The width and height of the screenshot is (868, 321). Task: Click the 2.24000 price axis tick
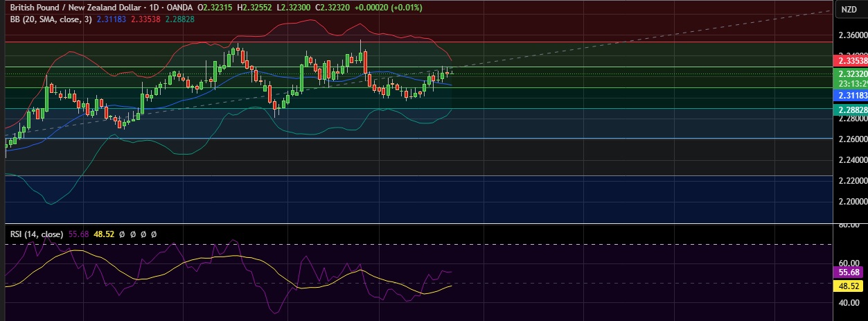pos(852,159)
